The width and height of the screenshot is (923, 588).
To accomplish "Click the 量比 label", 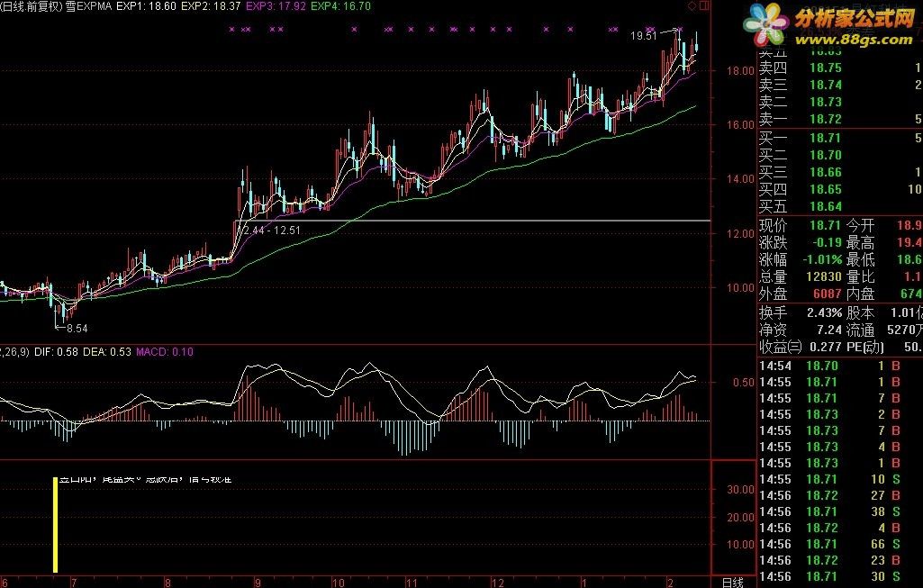I will point(861,276).
